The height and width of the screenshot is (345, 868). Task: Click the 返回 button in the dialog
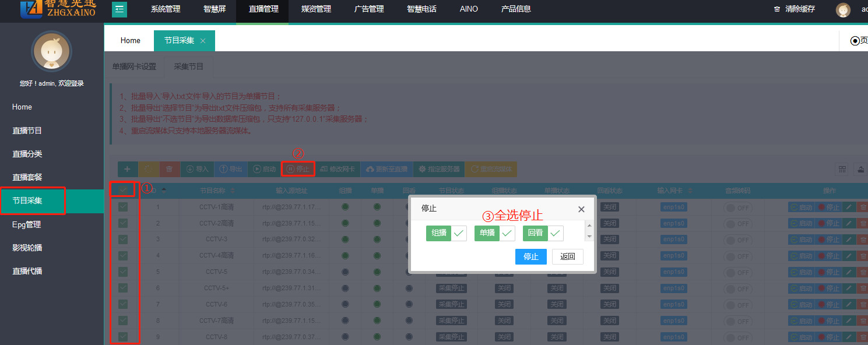(x=567, y=256)
